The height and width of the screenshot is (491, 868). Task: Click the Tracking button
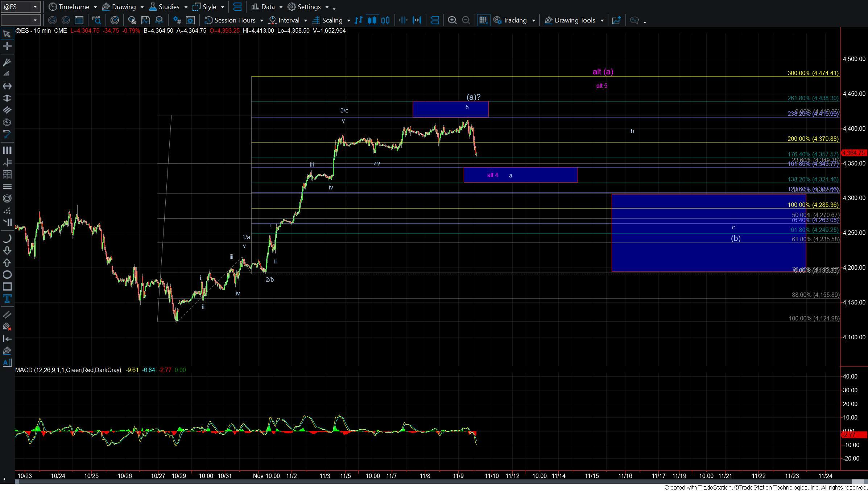point(514,20)
